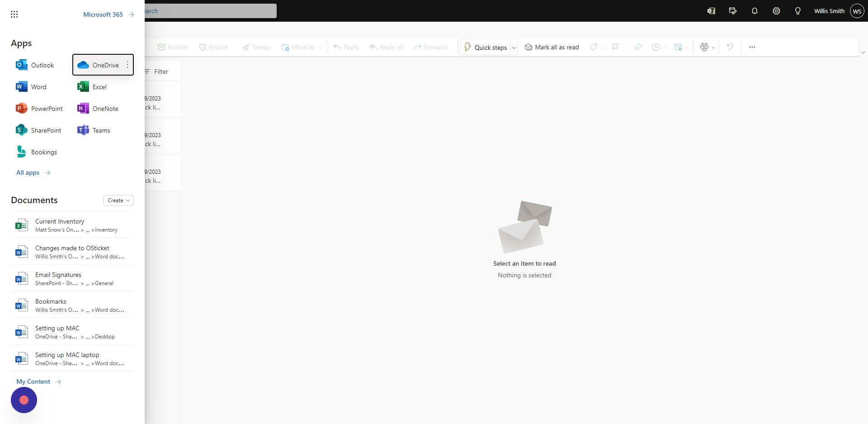
Task: Open more options for OneDrive app
Action: pyautogui.click(x=127, y=65)
